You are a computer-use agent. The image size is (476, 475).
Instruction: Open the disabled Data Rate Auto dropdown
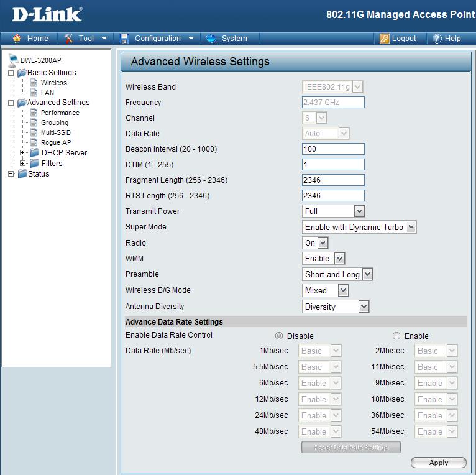(x=326, y=133)
